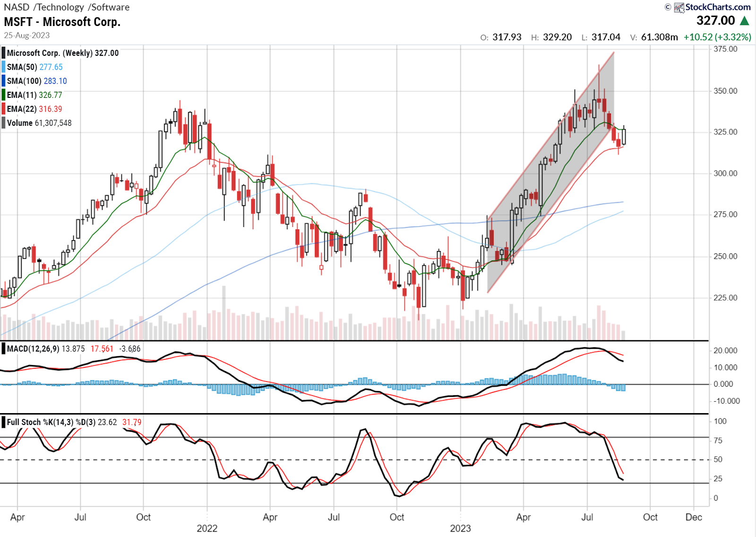The height and width of the screenshot is (537, 756).
Task: Click the stochastic axis label '25'
Action: pyautogui.click(x=718, y=479)
